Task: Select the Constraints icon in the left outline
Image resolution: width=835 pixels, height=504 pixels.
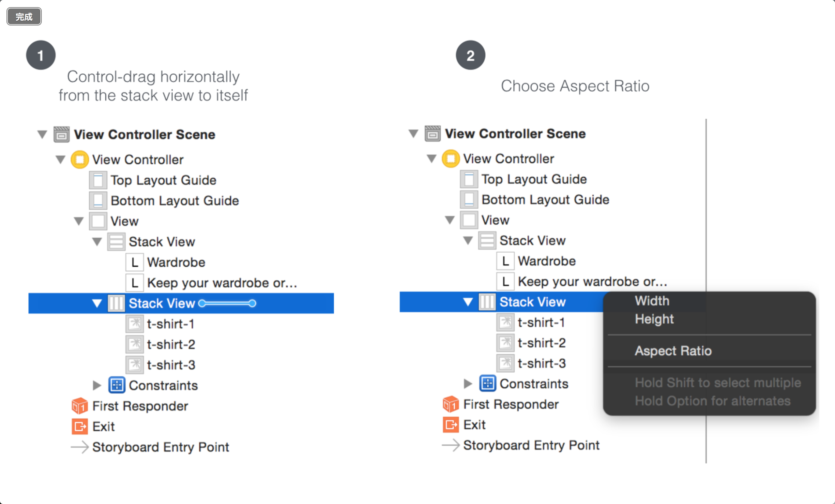Action: pyautogui.click(x=117, y=385)
